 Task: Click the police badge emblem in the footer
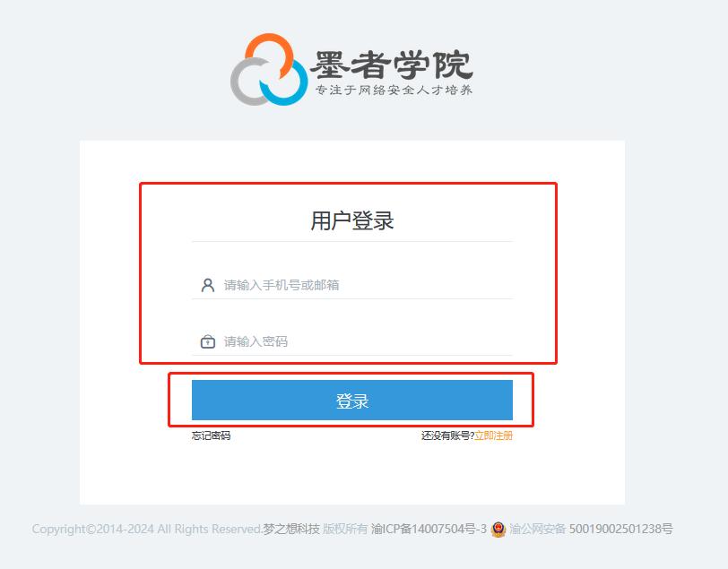coord(498,529)
